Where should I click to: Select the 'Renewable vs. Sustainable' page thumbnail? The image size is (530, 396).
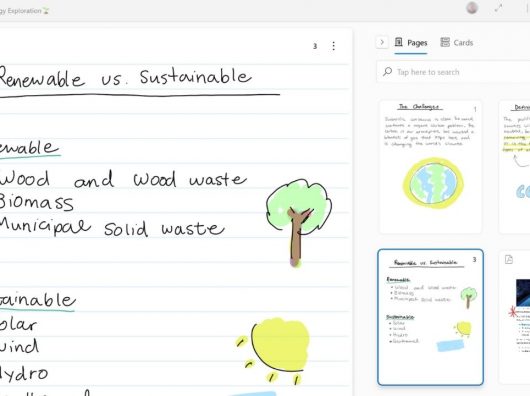coord(430,317)
